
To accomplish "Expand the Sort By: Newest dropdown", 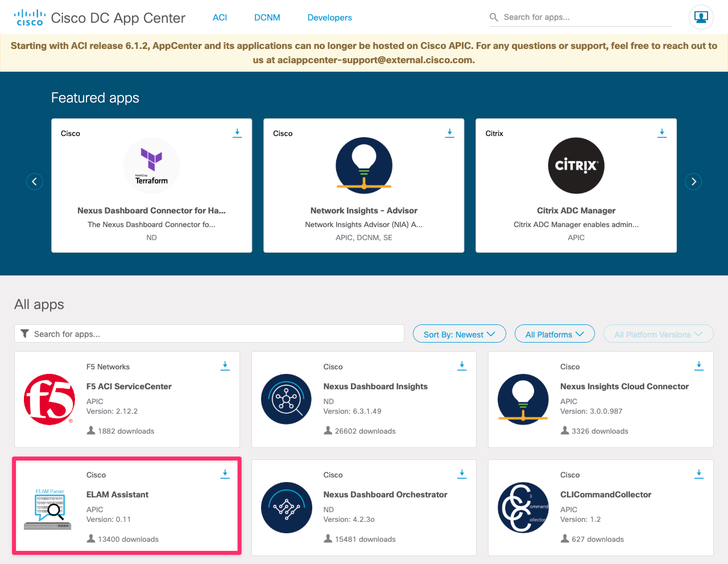I will coord(459,334).
